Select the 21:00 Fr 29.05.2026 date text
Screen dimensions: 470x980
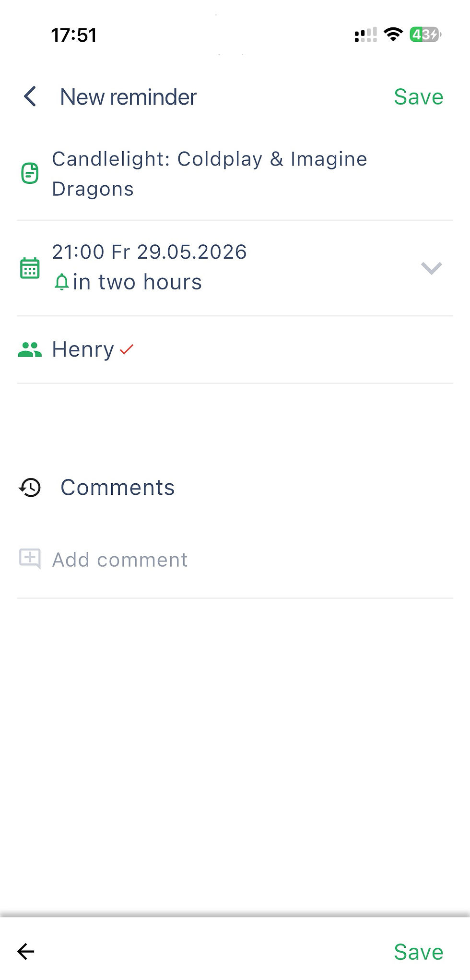pos(149,252)
